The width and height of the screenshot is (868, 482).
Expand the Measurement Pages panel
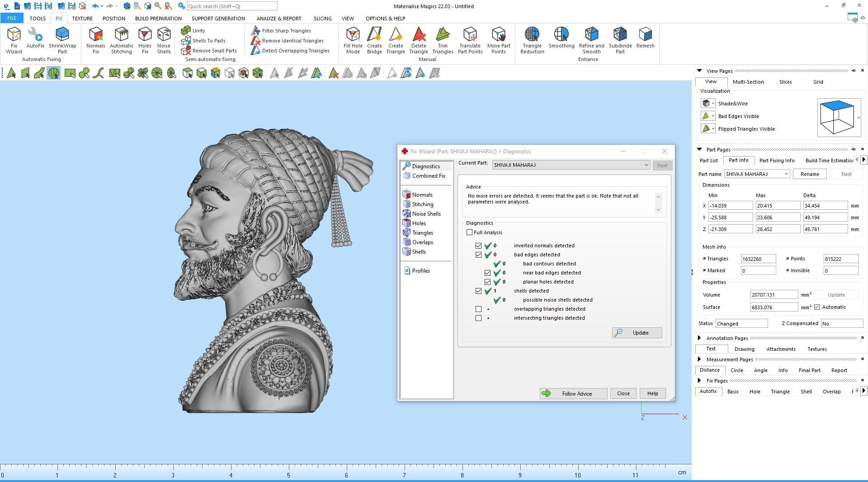click(699, 359)
